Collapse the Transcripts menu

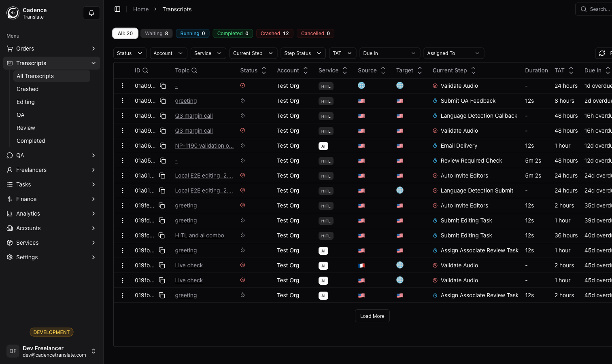52,63
